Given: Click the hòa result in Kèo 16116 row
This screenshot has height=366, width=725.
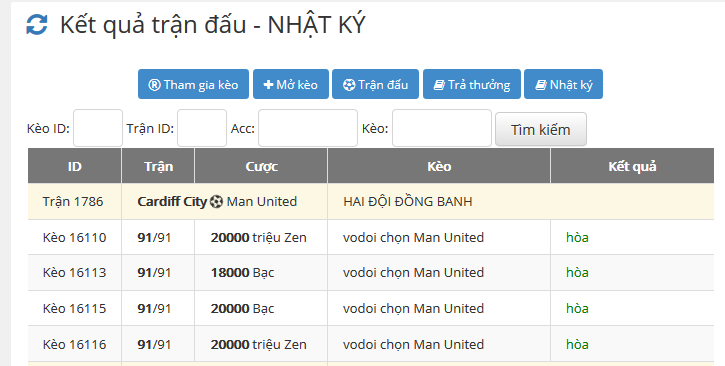Looking at the screenshot, I should point(577,344).
